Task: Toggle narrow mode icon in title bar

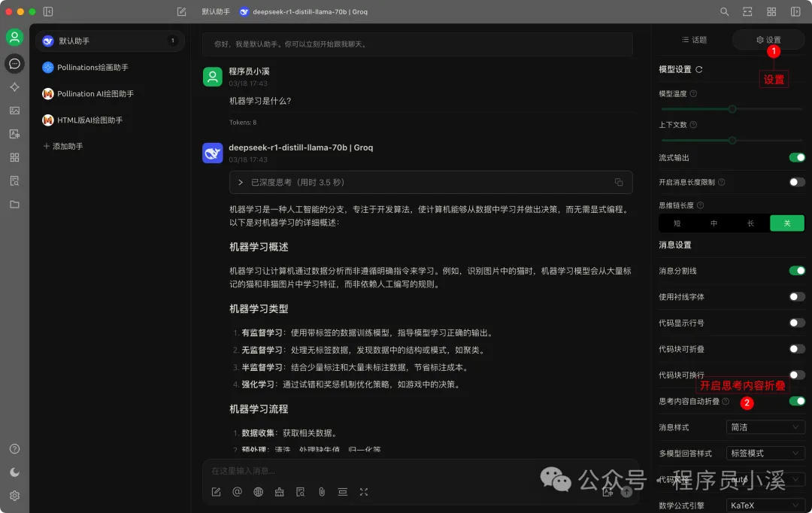Action: (x=747, y=11)
